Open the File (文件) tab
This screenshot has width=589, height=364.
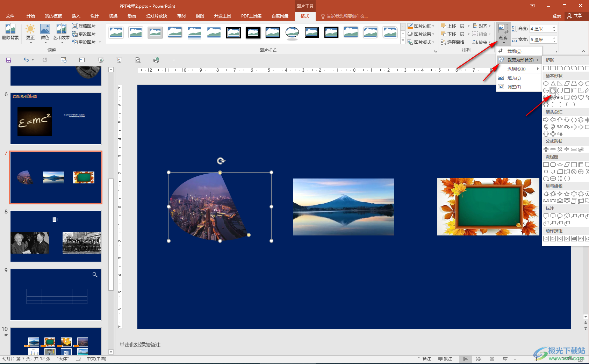(x=10, y=16)
